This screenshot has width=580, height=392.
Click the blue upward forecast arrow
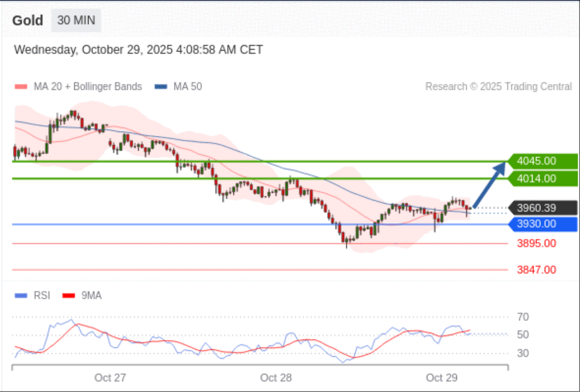(490, 184)
